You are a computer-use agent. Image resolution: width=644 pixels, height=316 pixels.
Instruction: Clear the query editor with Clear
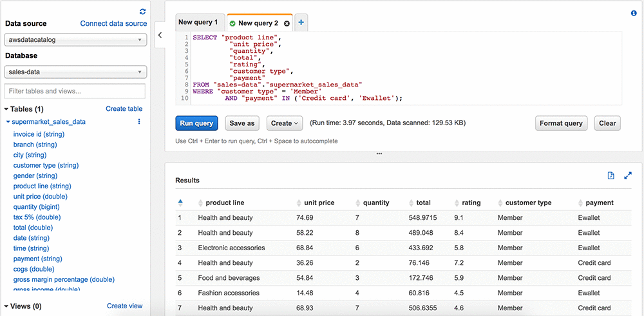pos(607,123)
